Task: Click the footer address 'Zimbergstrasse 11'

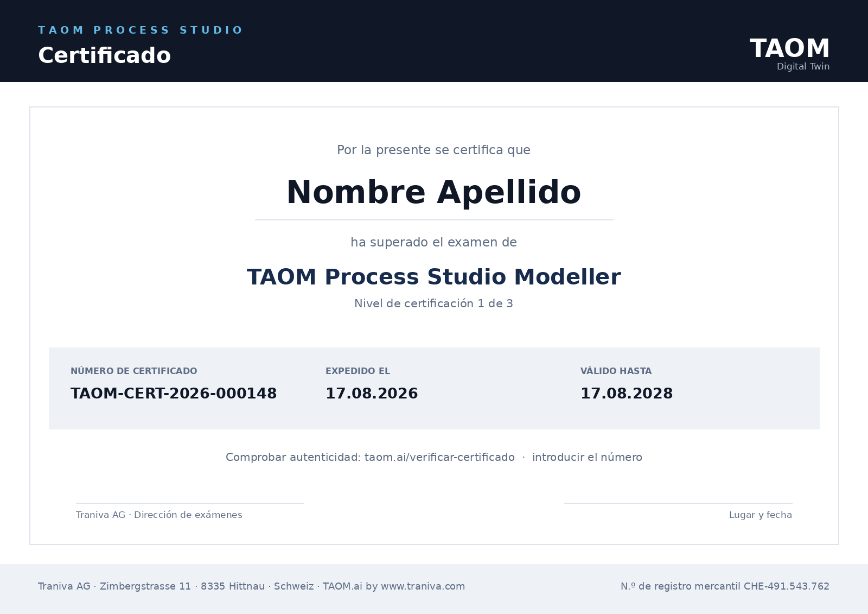Action: point(145,586)
